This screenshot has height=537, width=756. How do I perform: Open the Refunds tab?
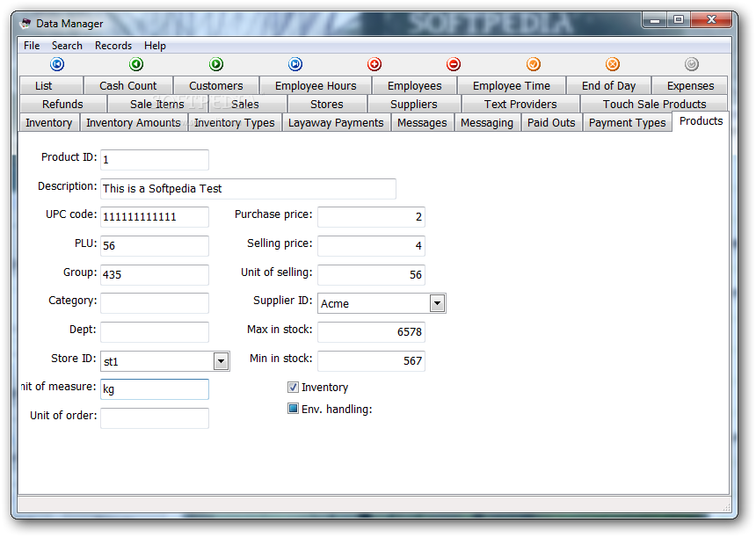tap(62, 104)
